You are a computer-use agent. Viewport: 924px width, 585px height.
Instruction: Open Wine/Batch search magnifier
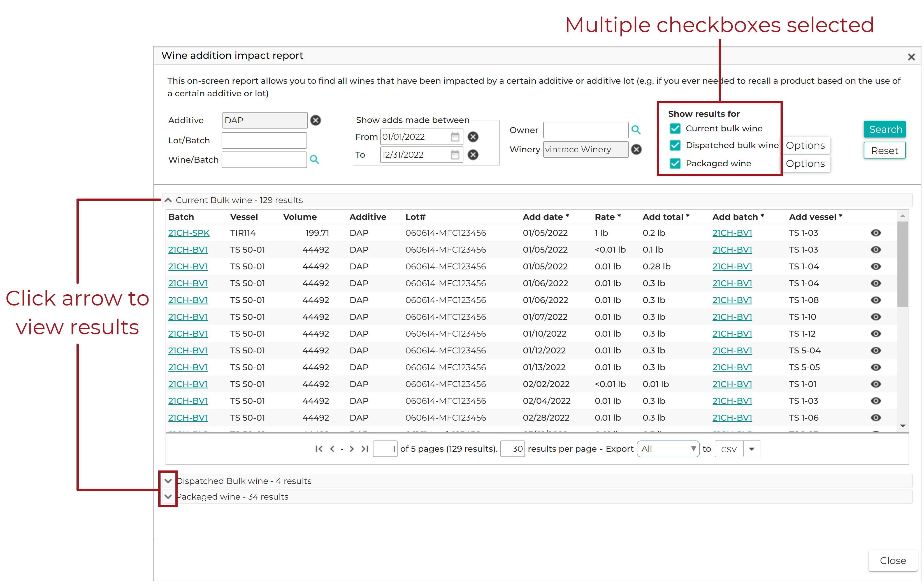coord(314,160)
